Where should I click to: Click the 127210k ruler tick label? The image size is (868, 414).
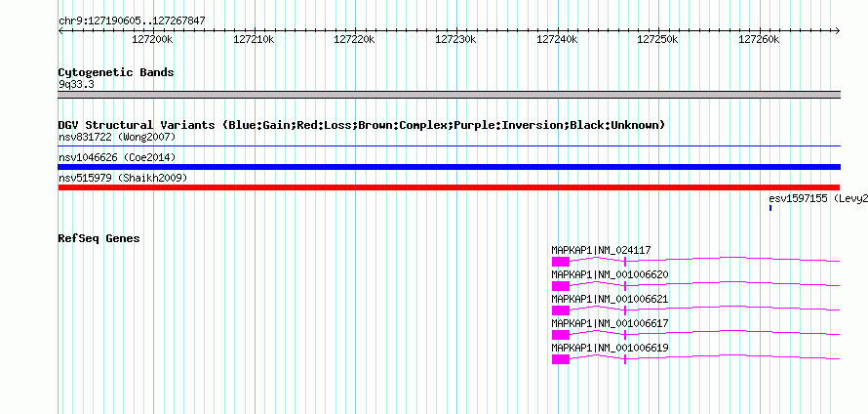254,40
